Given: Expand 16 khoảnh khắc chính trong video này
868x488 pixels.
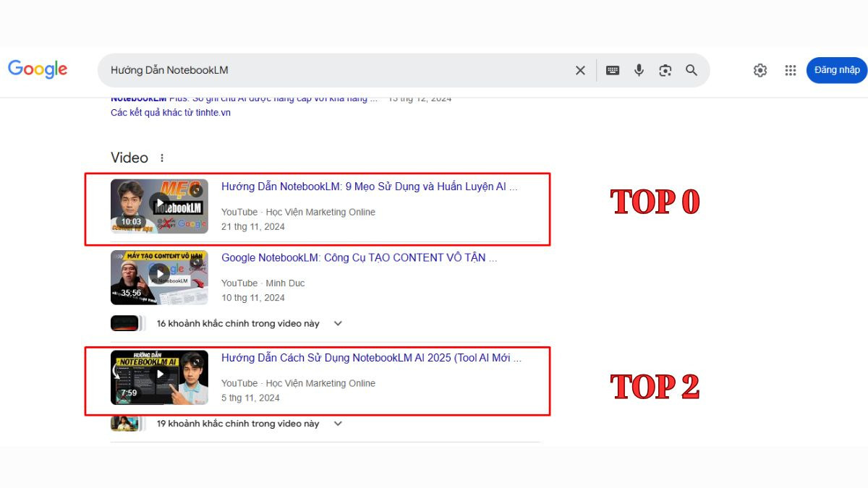Looking at the screenshot, I should click(337, 323).
